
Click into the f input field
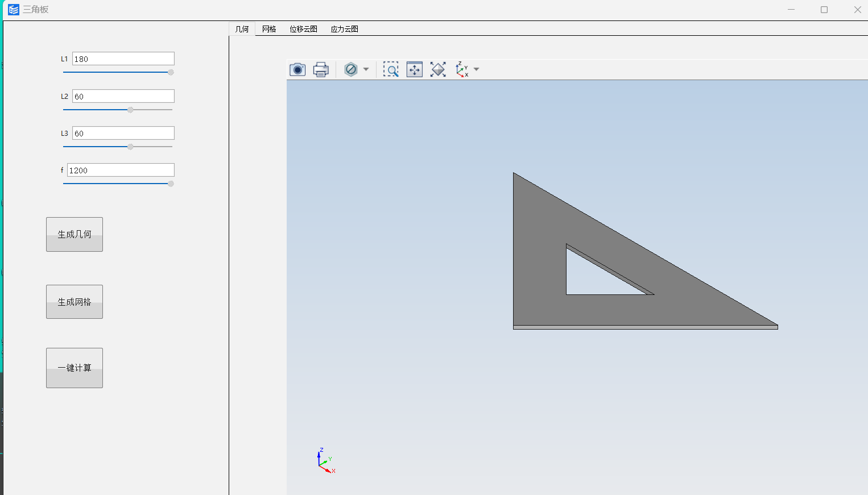[x=121, y=170]
